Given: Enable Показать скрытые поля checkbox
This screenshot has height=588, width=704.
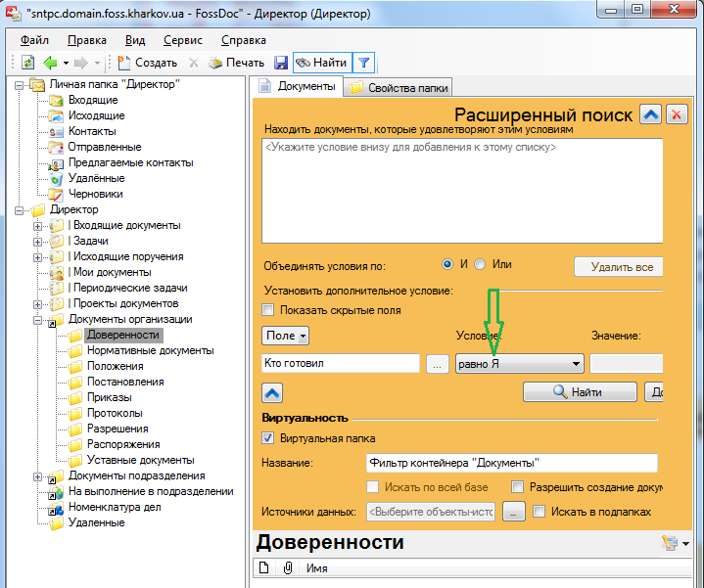Looking at the screenshot, I should pos(267,310).
